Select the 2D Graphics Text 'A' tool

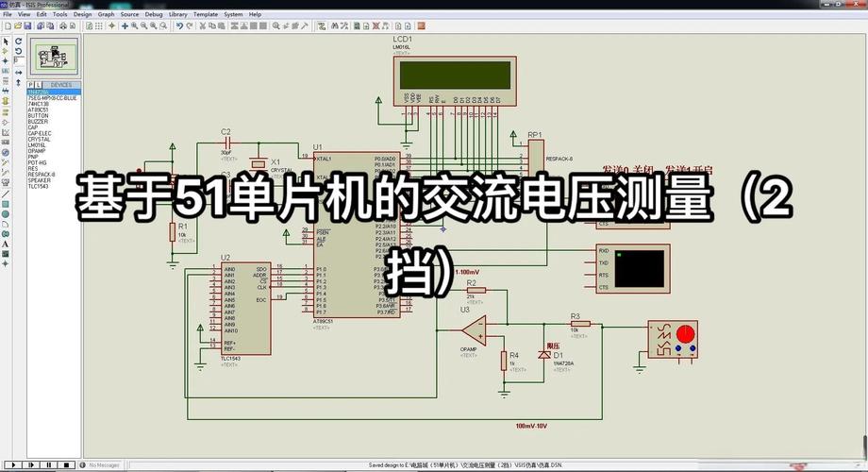tap(6, 244)
